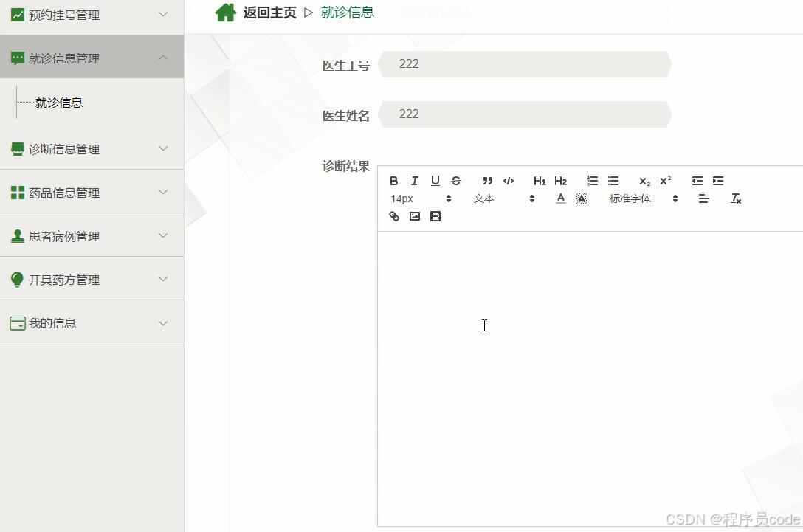803x532 pixels.
Task: Toggle the ordered list format
Action: pyautogui.click(x=592, y=181)
